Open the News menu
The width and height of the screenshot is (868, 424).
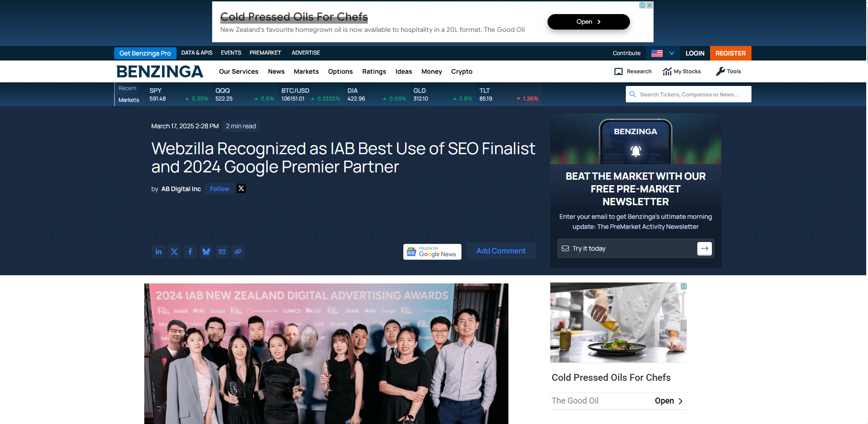(x=276, y=71)
